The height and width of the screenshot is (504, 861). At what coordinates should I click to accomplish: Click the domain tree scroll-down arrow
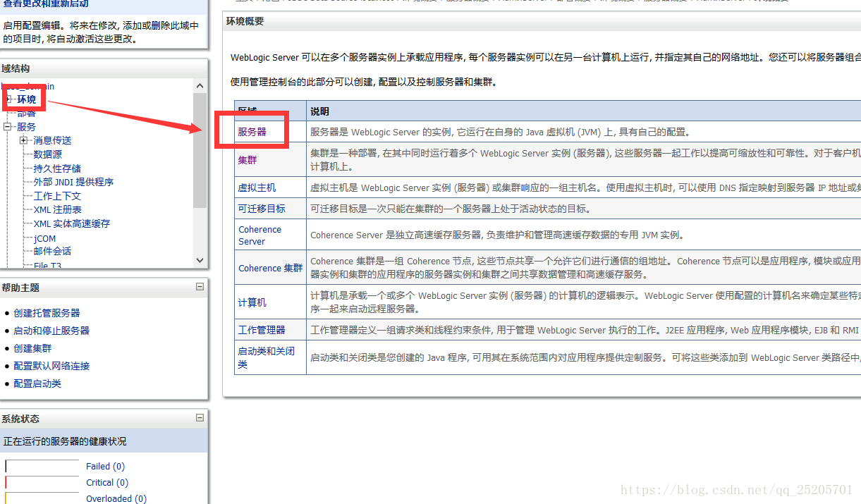(200, 259)
